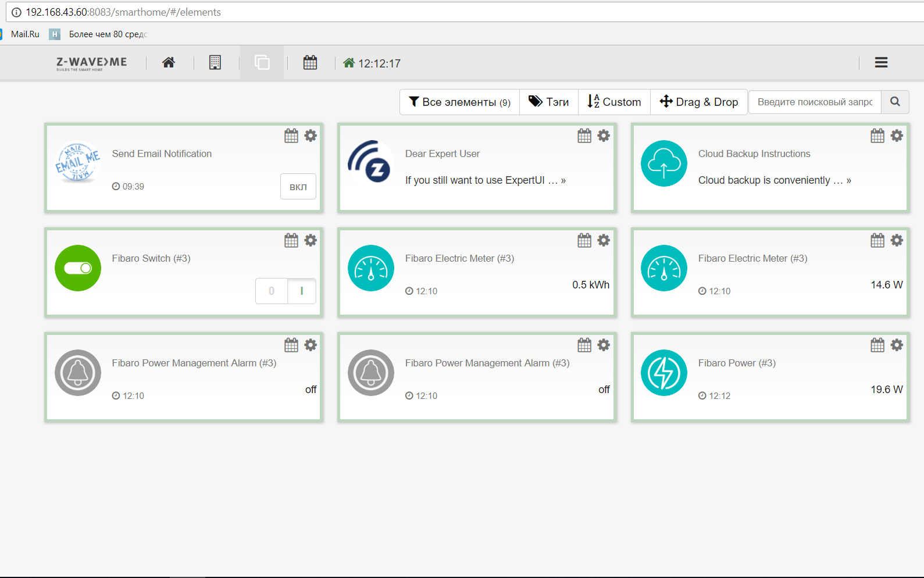The height and width of the screenshot is (578, 924).
Task: Click the ВКЛ button on email notification
Action: click(298, 187)
